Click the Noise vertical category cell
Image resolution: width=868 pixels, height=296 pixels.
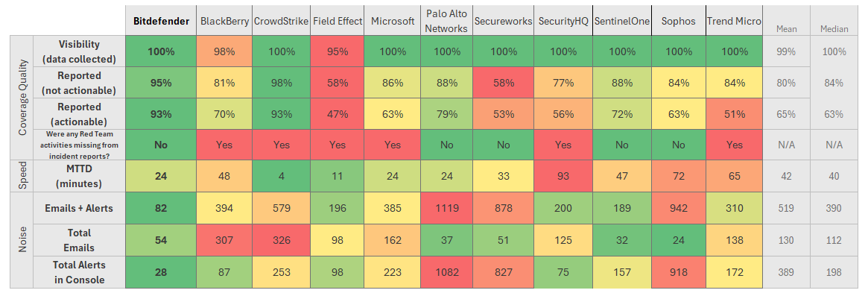(x=22, y=240)
